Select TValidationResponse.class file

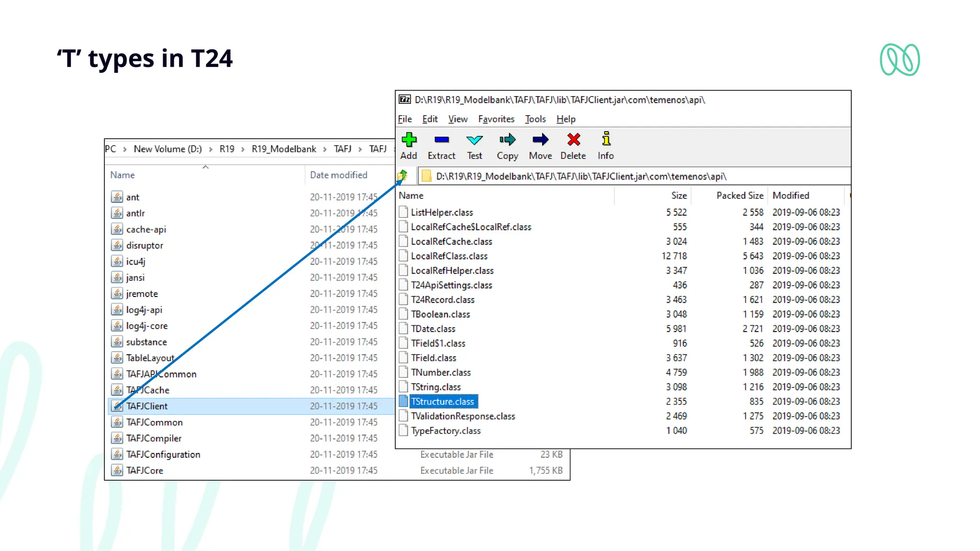point(463,416)
